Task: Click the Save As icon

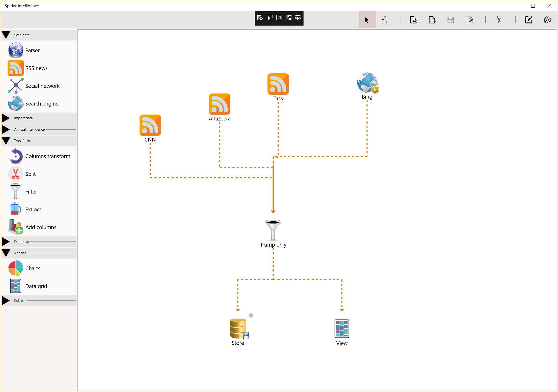Action: point(469,20)
